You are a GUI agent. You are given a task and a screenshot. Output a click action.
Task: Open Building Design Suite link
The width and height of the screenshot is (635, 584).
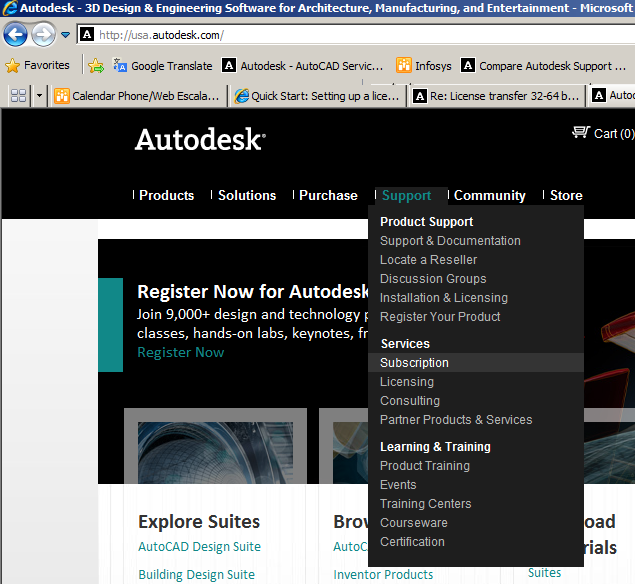[196, 575]
